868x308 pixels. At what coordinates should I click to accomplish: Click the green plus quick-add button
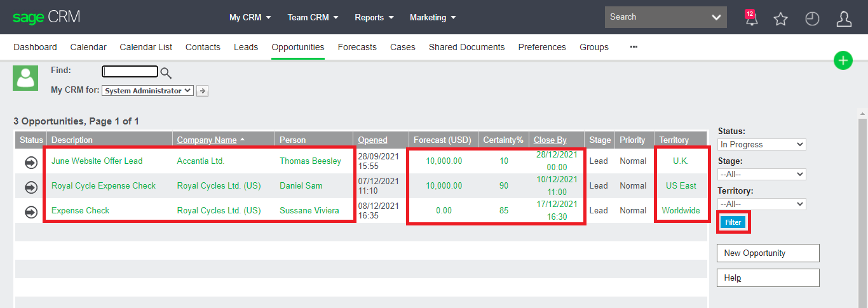[x=843, y=61]
